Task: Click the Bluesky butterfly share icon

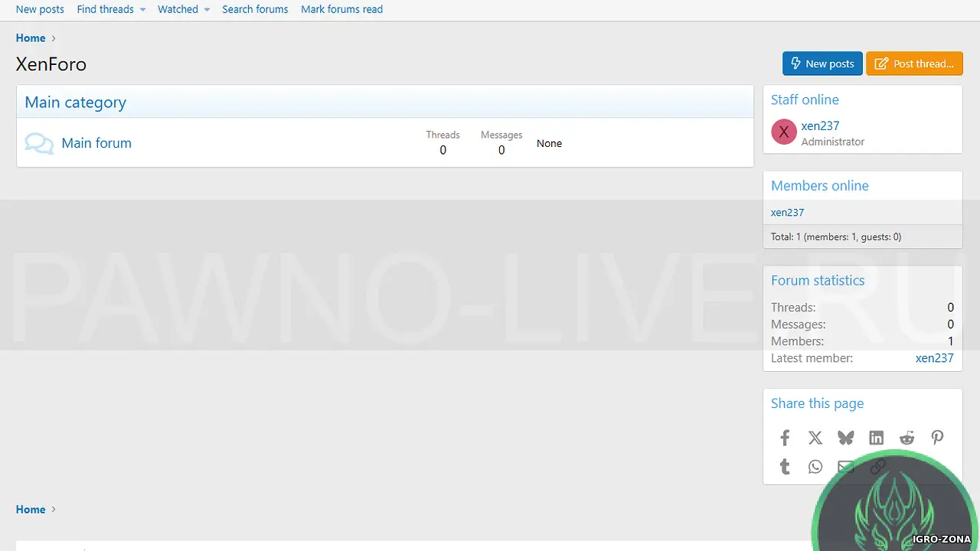Action: 846,438
